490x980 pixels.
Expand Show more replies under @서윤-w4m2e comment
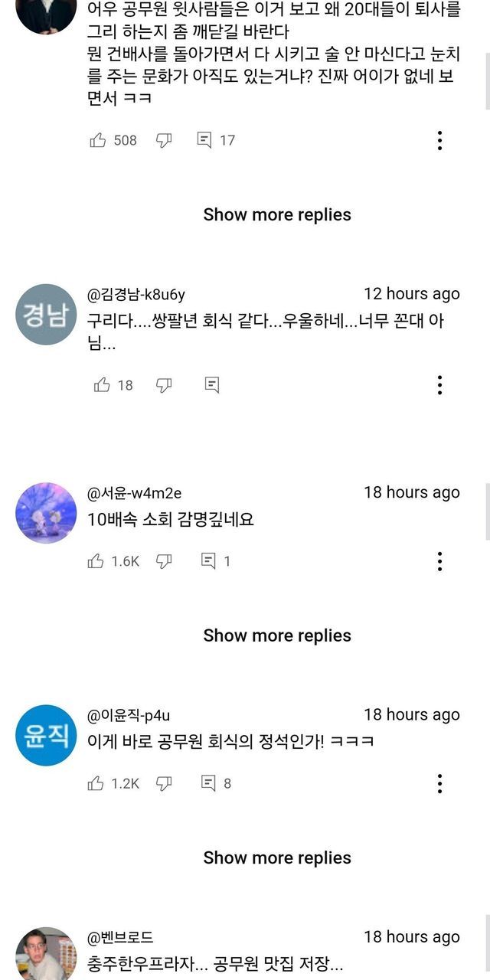pyautogui.click(x=277, y=635)
